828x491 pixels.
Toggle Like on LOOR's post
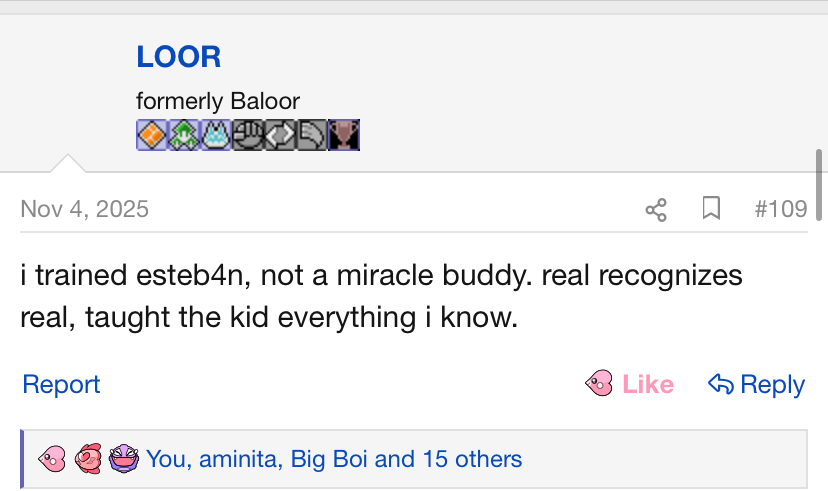point(630,384)
